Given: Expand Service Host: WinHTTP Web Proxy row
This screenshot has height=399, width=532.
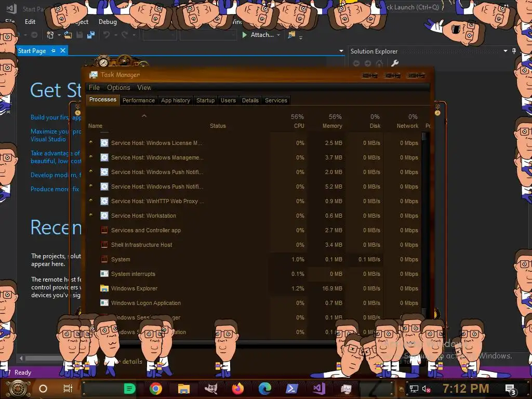Looking at the screenshot, I should (x=90, y=200).
